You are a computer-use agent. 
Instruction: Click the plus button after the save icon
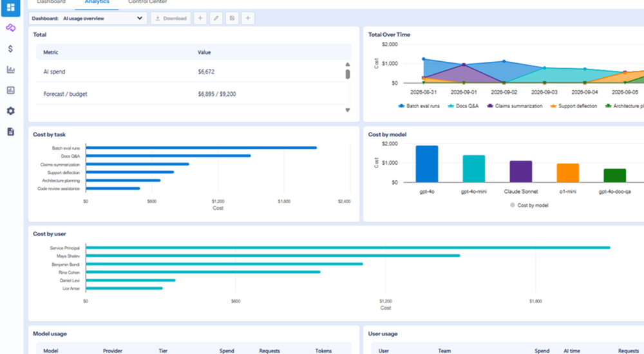[x=248, y=18]
